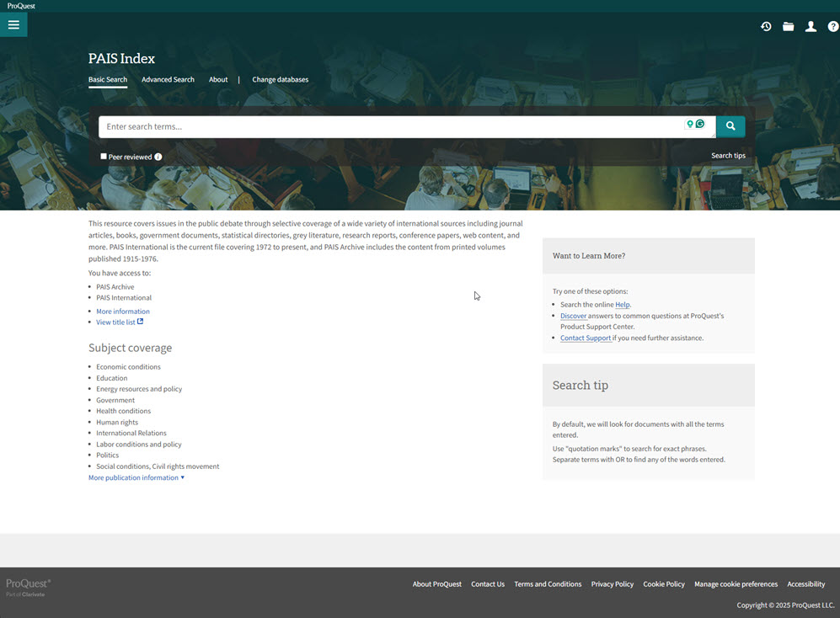Click the magnifying glass search button
This screenshot has height=618, width=840.
click(730, 126)
